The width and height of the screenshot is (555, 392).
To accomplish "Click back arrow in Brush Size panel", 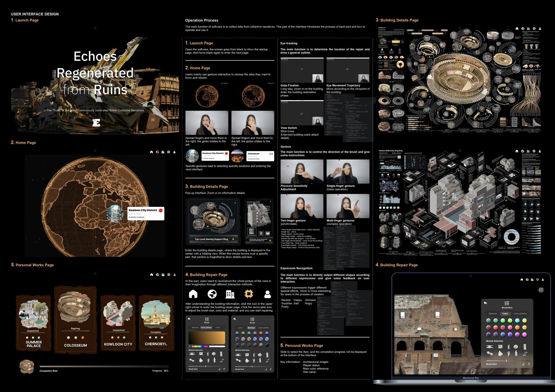I will pos(485,303).
